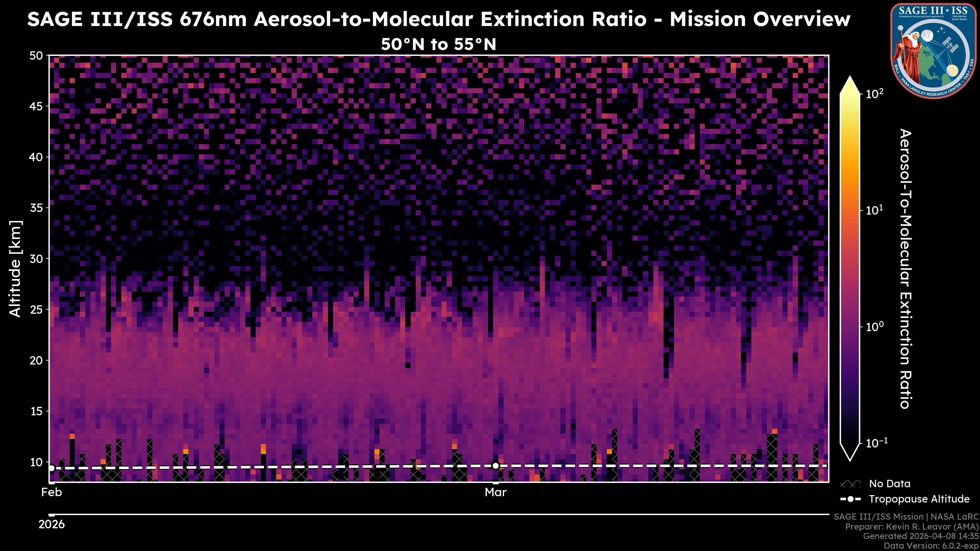Screen dimensions: 980x551
Task: Click the 50 km altitude tick label
Action: tap(36, 56)
